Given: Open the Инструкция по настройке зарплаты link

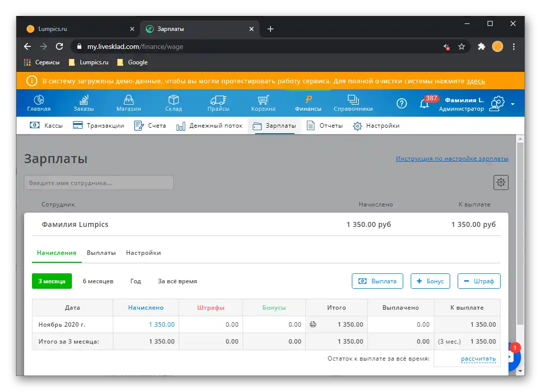Looking at the screenshot, I should coord(453,158).
